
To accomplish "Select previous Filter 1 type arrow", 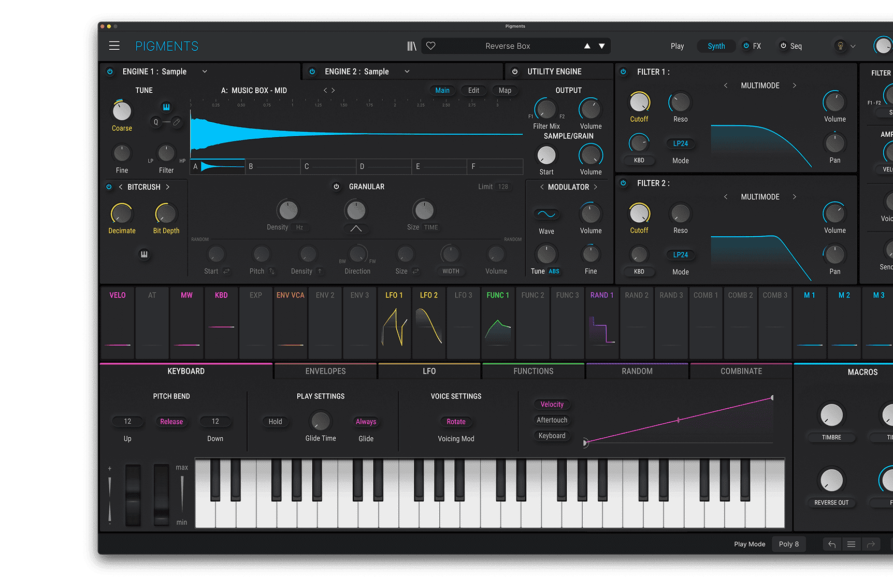I will coord(726,85).
